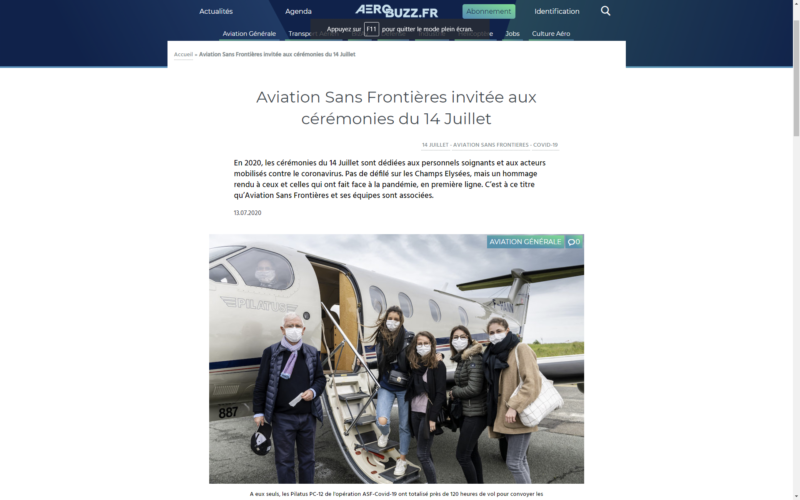Click the Pilatus aircraft article photo

tap(396, 359)
